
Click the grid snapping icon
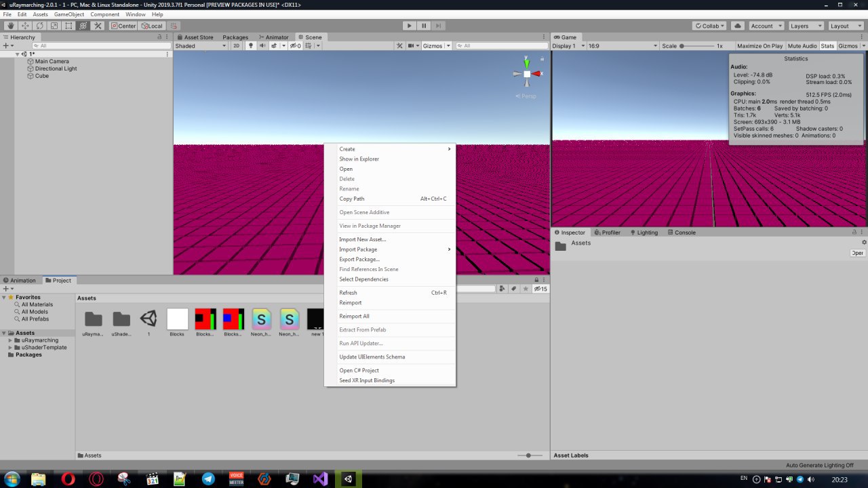pos(174,26)
